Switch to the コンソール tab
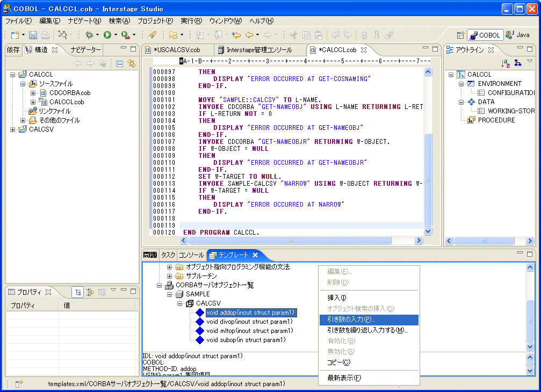The width and height of the screenshot is (541, 392). pos(191,255)
